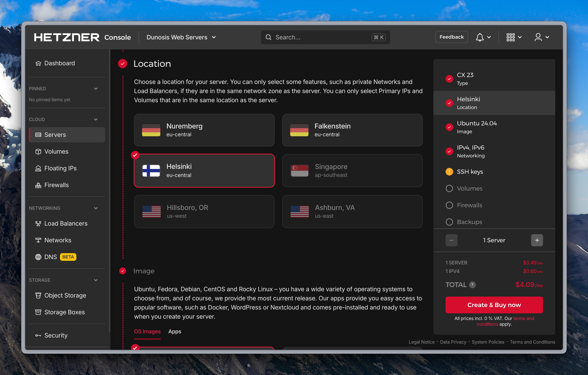Screen dimensions: 588x375
Task: Collapse the NETWORKING sidebar section
Action: point(96,208)
